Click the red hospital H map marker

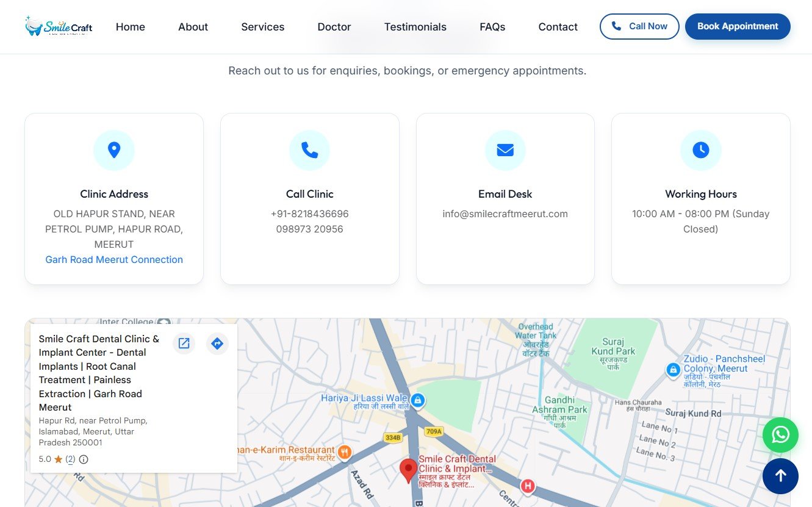[527, 486]
